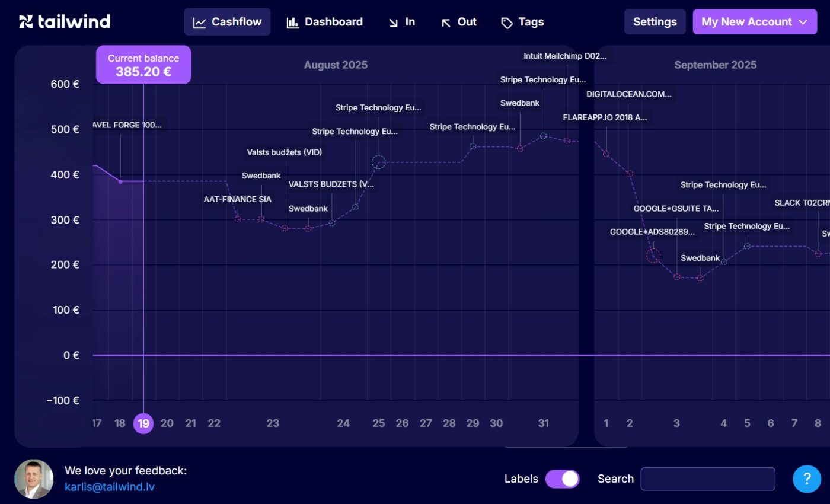830x504 pixels.
Task: Click the SLACK T02CRM label
Action: pos(802,203)
